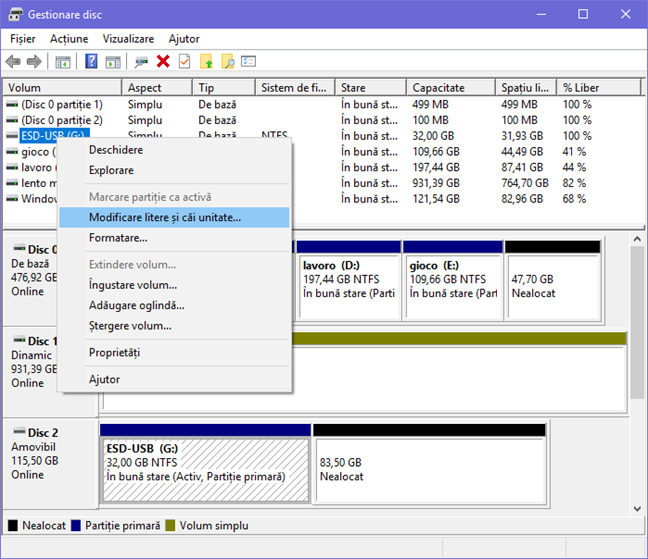
Task: Click the last toolbar icon with list view
Action: 248,62
